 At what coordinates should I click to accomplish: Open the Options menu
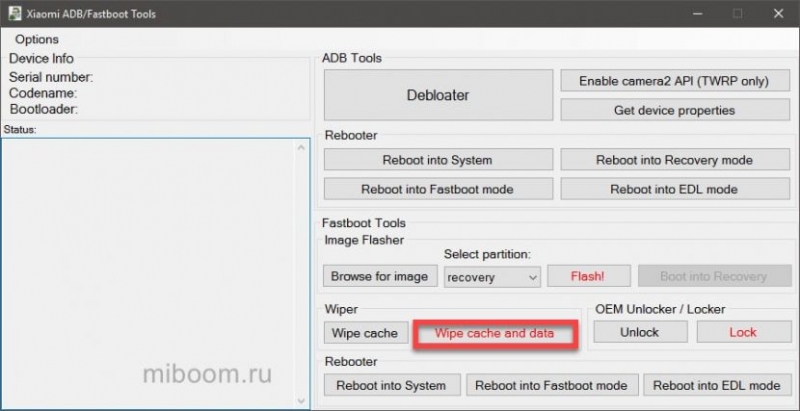pos(37,39)
